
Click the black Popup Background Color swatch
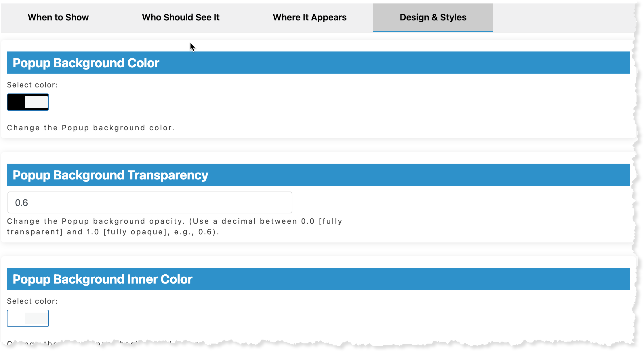pyautogui.click(x=16, y=102)
